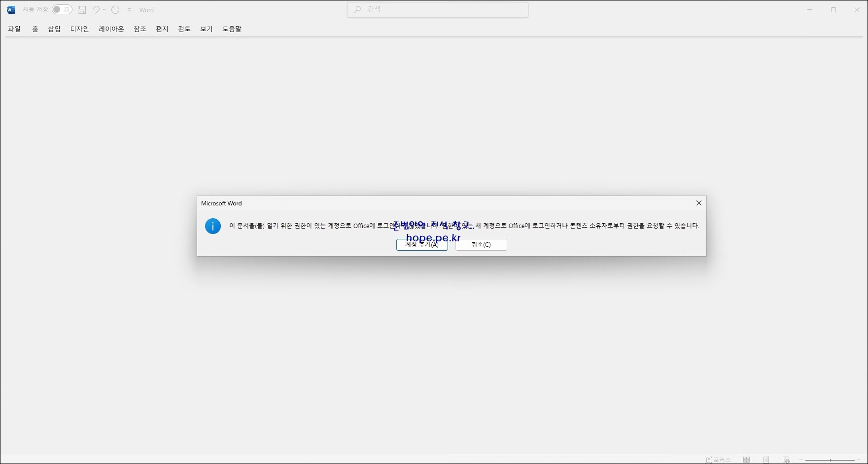
Task: Click the 취소(C) cancel button
Action: click(481, 245)
